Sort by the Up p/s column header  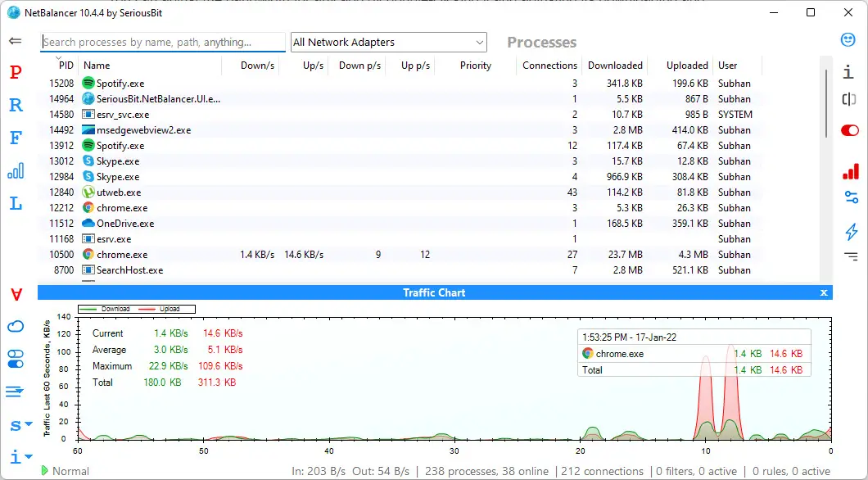pyautogui.click(x=410, y=66)
